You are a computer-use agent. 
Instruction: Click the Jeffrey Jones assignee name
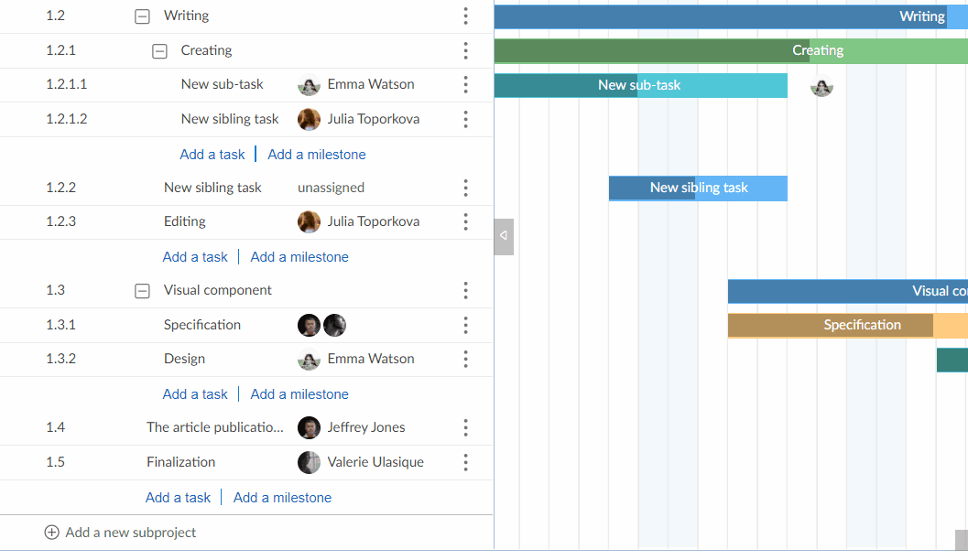point(366,427)
